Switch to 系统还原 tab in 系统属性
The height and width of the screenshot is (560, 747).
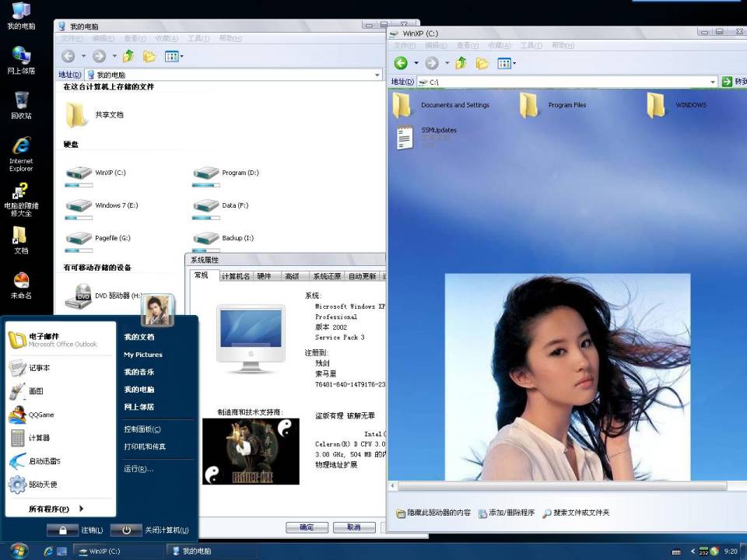[327, 276]
